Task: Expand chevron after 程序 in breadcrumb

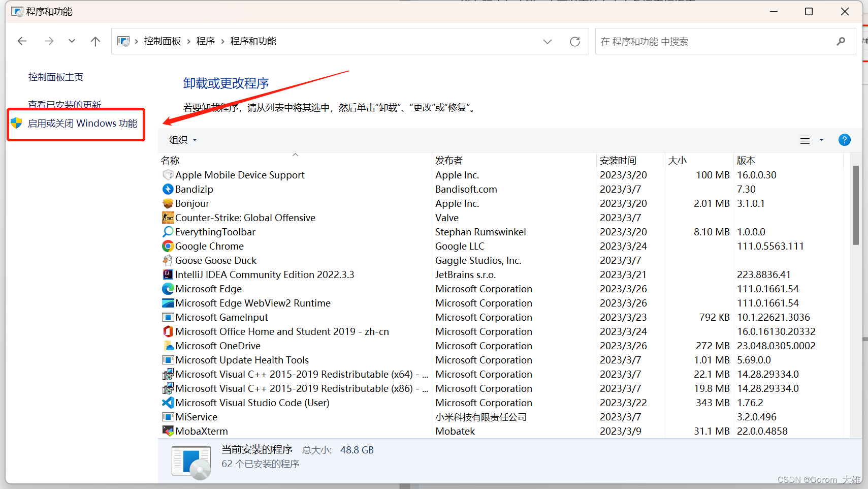Action: (x=222, y=41)
